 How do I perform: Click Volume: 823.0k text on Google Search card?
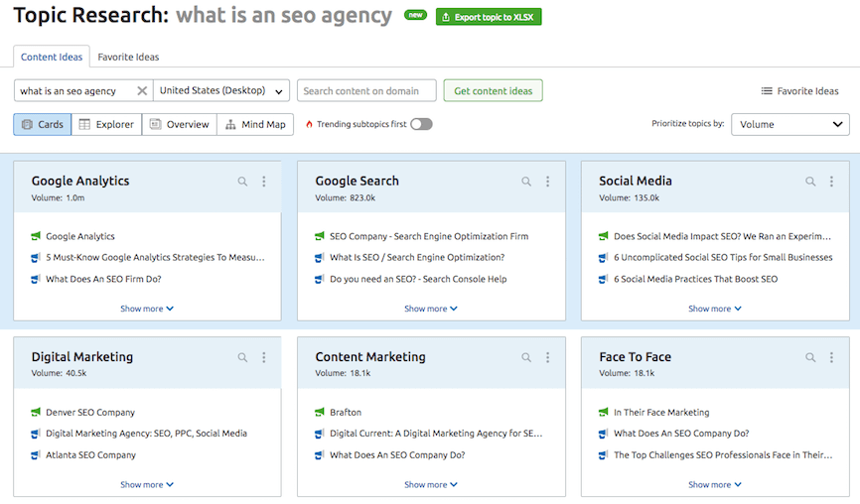[x=345, y=197]
